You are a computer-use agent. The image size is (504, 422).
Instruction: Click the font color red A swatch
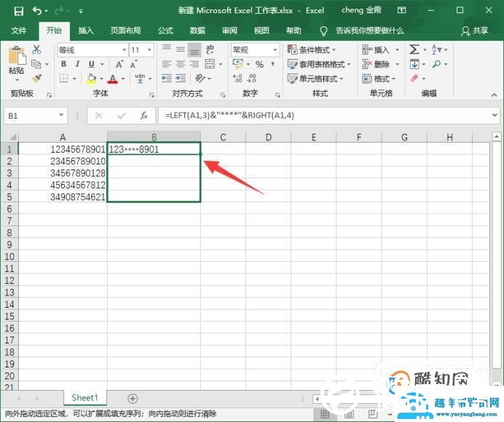click(x=113, y=79)
